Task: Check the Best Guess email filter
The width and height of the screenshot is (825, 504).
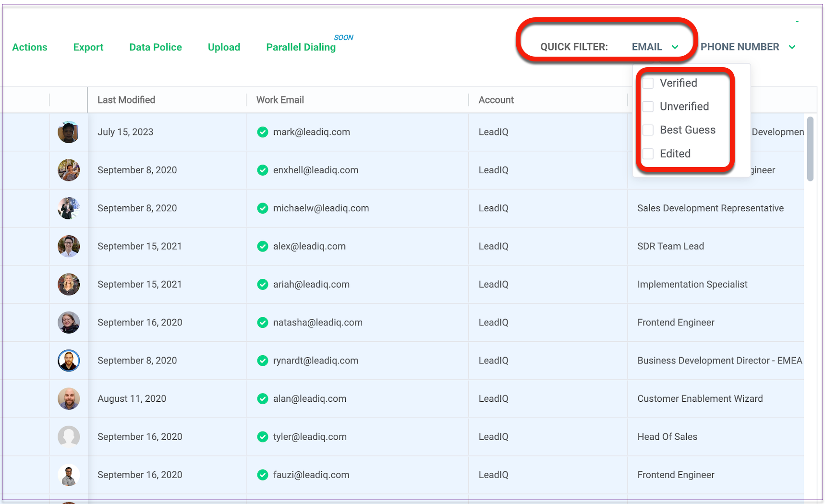Action: (648, 130)
